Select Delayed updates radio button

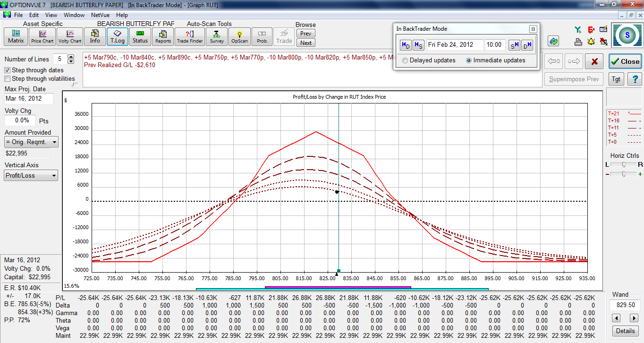pos(405,60)
